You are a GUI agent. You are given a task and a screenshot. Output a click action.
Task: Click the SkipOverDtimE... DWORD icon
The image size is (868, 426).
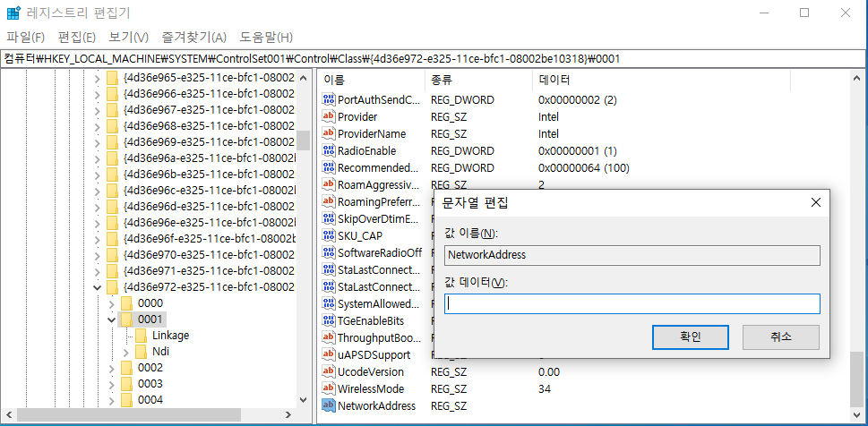(x=329, y=218)
